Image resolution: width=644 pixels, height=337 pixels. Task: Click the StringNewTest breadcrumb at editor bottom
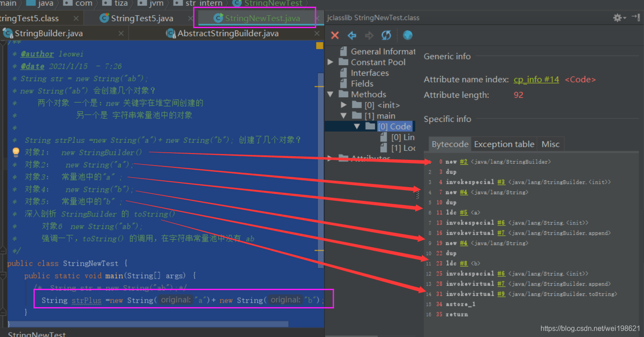pos(37,334)
